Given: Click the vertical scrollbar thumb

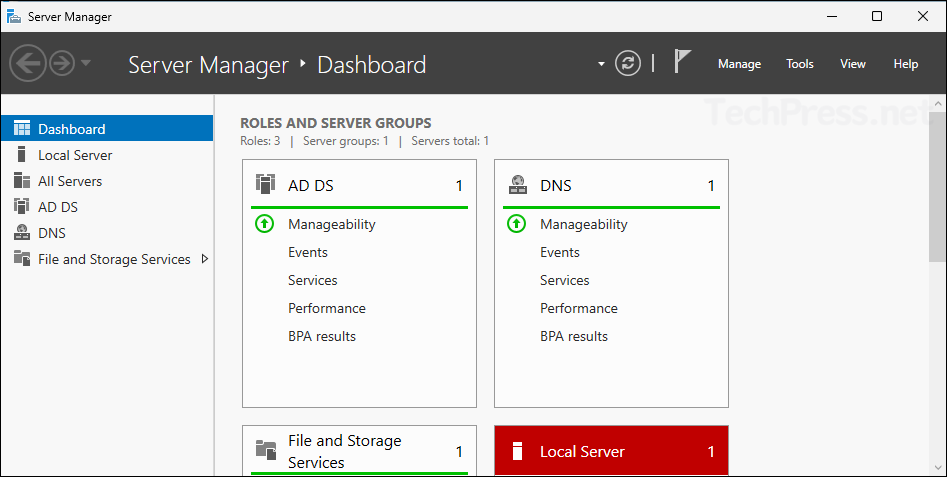Looking at the screenshot, I should pyautogui.click(x=937, y=186).
